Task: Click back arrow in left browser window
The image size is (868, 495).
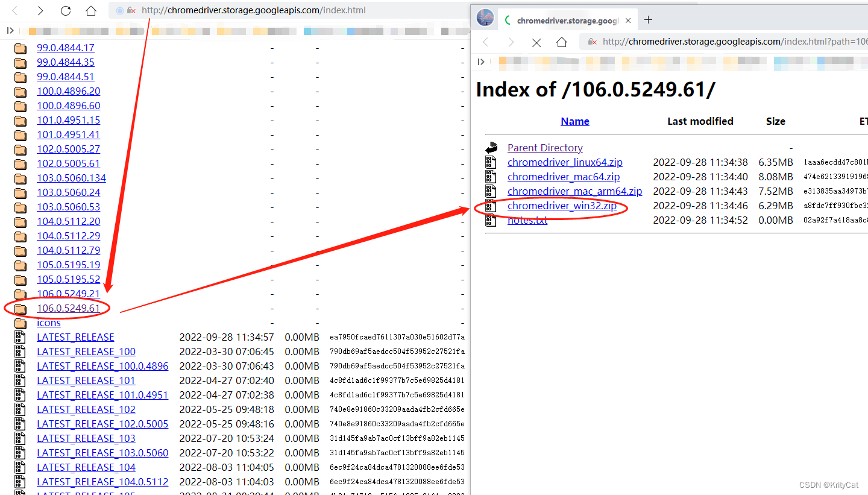Action: click(14, 11)
